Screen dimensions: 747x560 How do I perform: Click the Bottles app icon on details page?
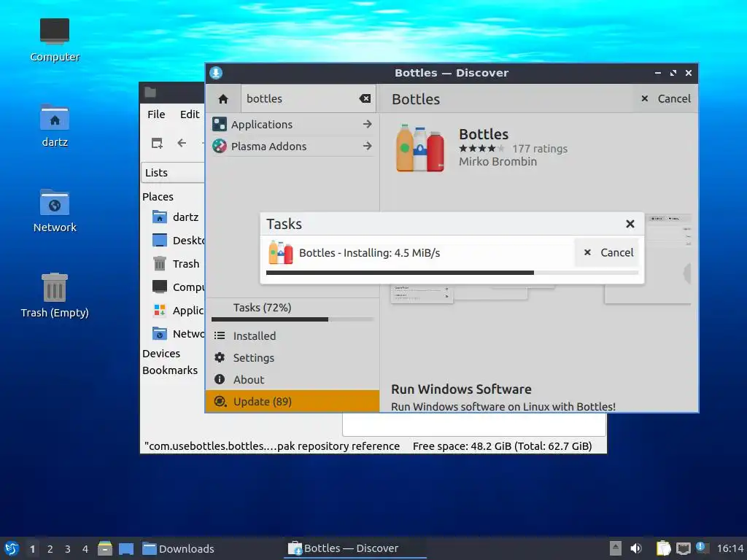pyautogui.click(x=420, y=148)
